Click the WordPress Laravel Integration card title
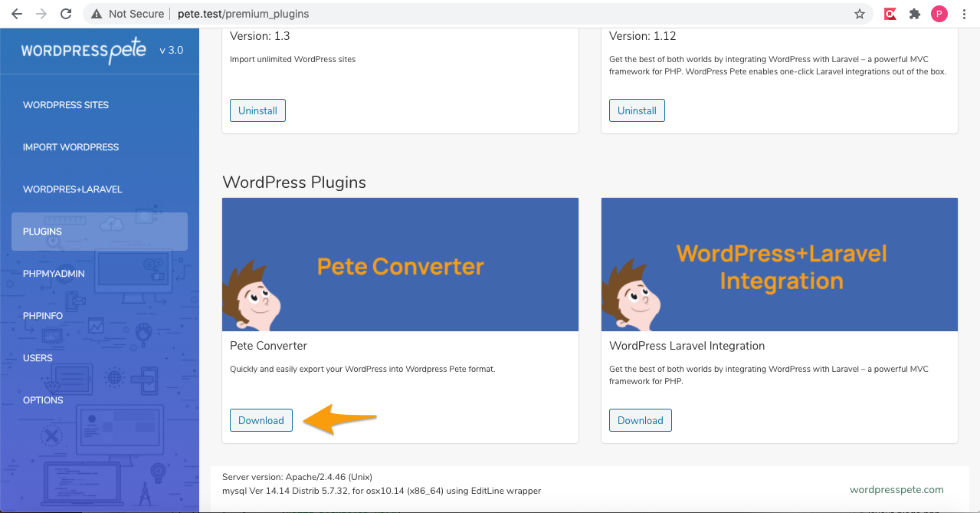The width and height of the screenshot is (980, 513). 687,346
